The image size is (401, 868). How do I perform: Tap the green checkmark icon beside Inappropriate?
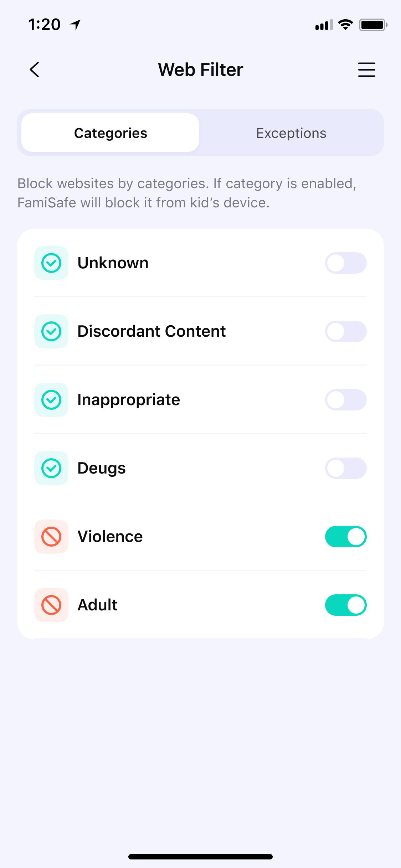[51, 400]
